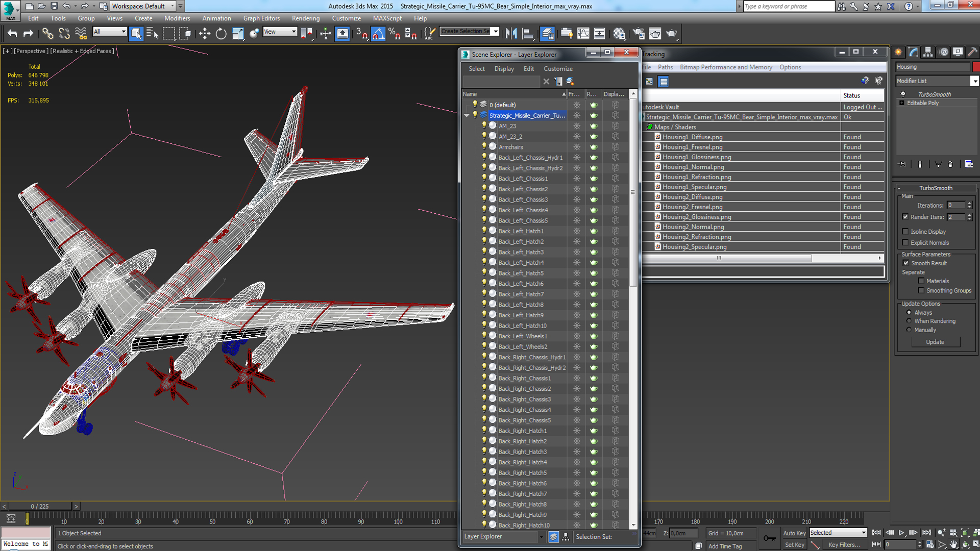This screenshot has width=980, height=551.
Task: Click Asset Tracking horizontal scrollbar
Action: click(726, 258)
